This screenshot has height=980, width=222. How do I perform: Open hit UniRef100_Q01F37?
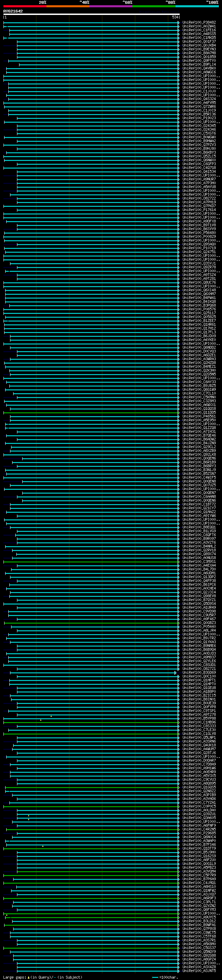click(x=199, y=41)
